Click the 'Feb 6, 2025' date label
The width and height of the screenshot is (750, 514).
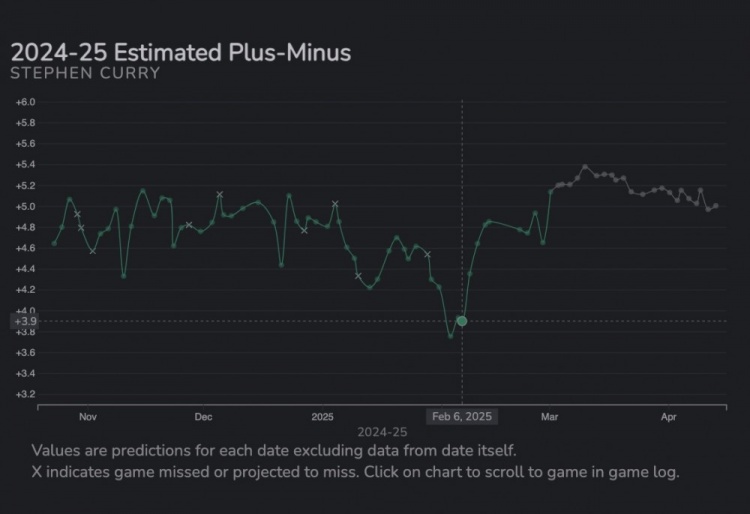[461, 416]
